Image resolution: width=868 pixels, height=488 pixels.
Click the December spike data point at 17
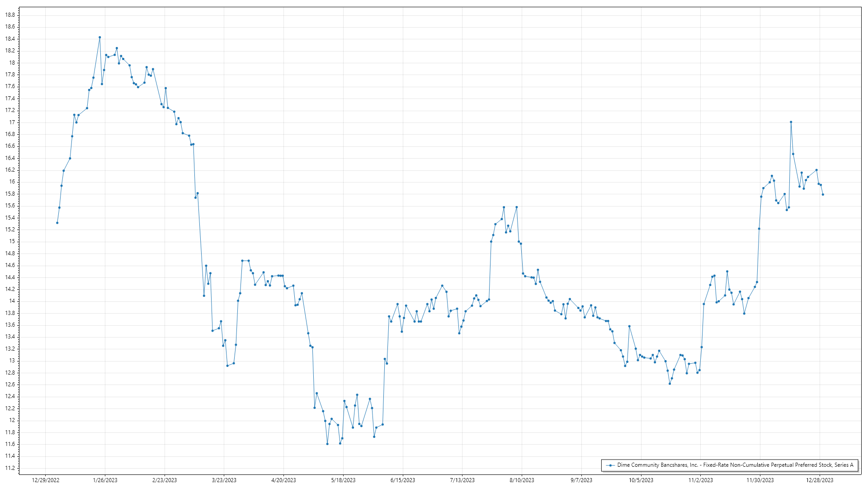point(791,122)
